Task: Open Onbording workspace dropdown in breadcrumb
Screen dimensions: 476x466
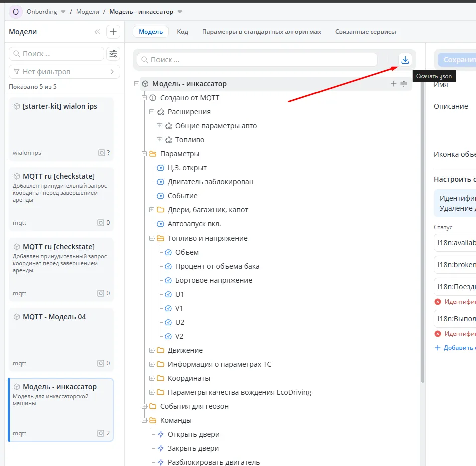Action: click(63, 11)
